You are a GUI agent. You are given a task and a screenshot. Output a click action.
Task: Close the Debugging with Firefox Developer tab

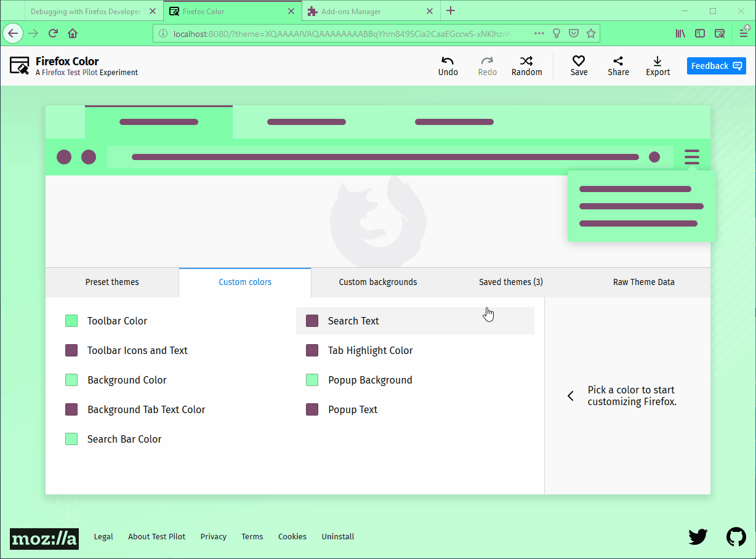pyautogui.click(x=153, y=12)
